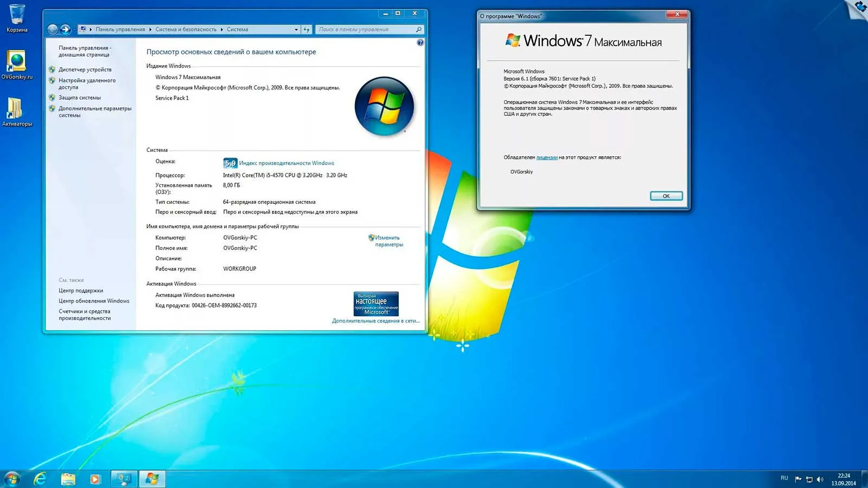
Task: Click the 8,00 ГБ memory value
Action: [231, 185]
